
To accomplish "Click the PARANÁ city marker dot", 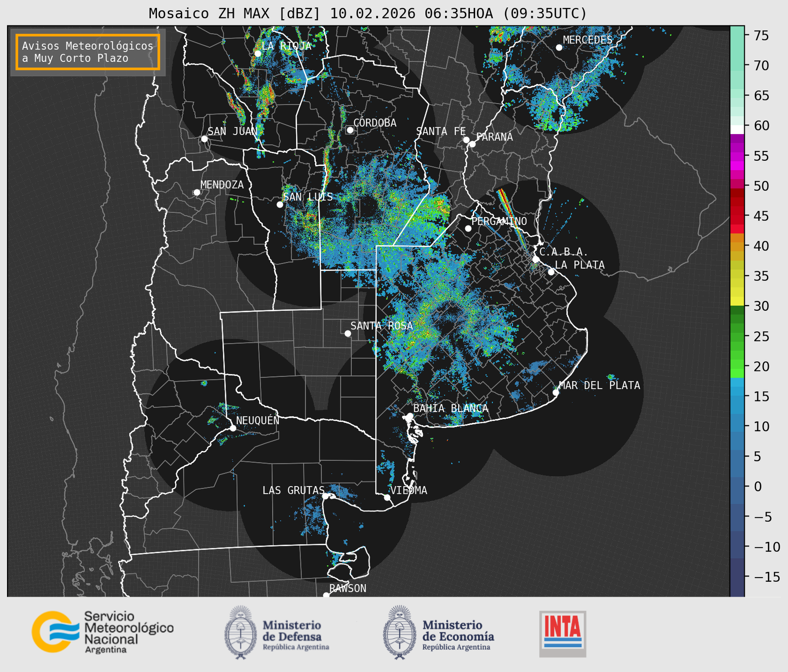I will (472, 144).
